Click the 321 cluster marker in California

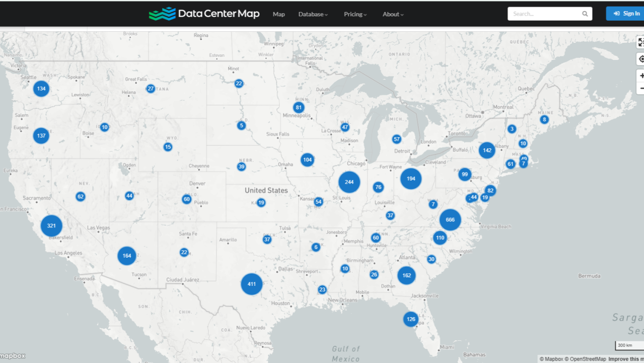51,226
